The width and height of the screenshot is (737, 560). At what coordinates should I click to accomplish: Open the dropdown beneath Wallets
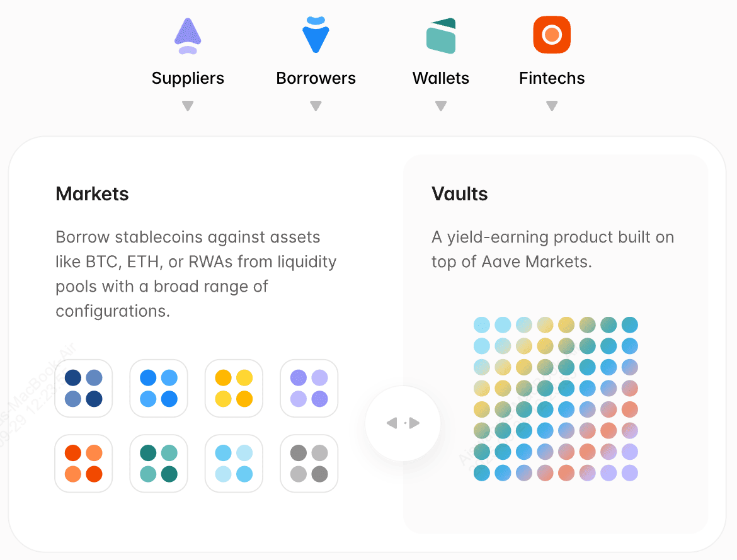point(440,106)
